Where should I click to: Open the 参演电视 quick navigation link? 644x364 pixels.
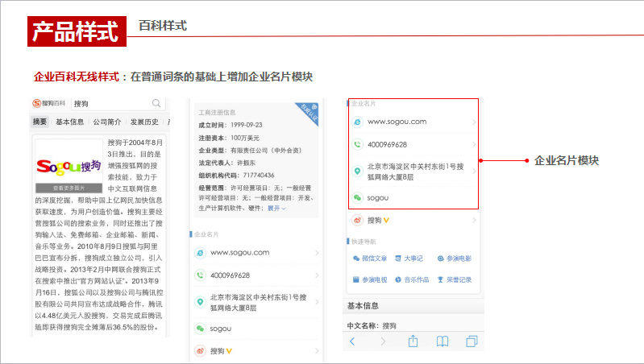pos(370,280)
